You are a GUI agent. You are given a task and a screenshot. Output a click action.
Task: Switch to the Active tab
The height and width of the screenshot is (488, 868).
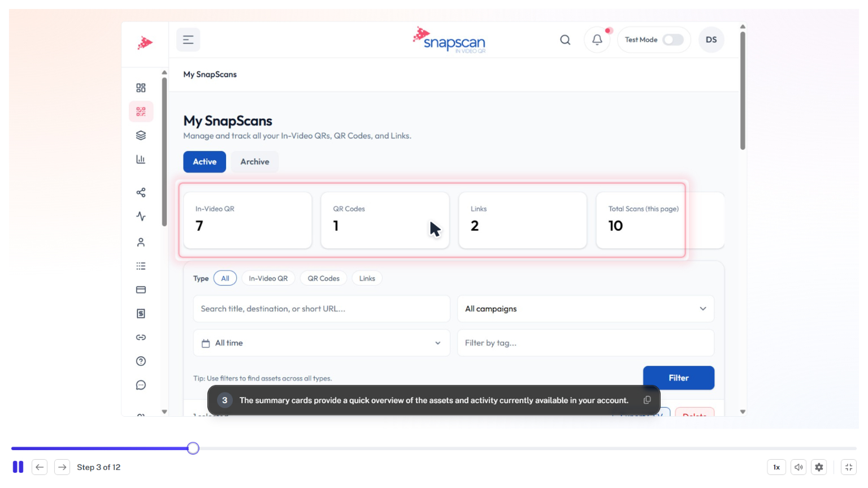tap(205, 162)
